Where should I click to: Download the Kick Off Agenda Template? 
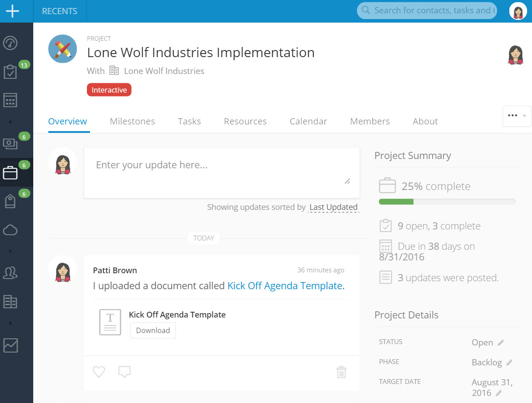pos(153,330)
